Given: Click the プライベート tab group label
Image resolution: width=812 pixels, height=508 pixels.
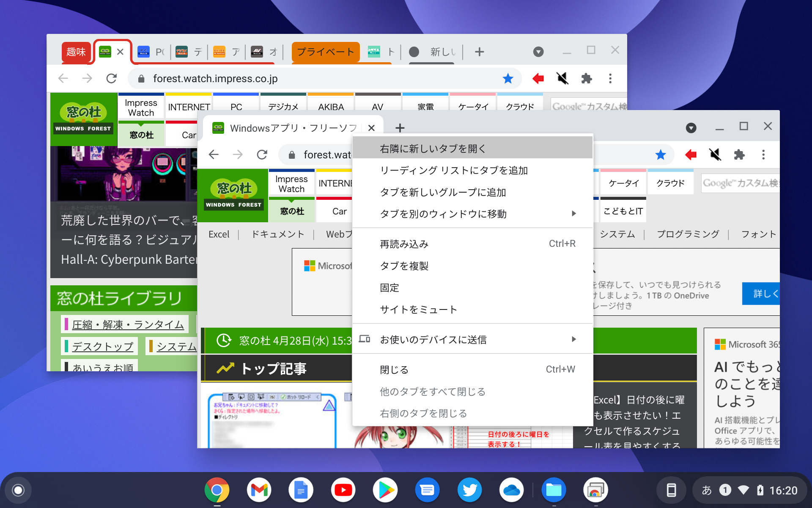Looking at the screenshot, I should tap(325, 52).
